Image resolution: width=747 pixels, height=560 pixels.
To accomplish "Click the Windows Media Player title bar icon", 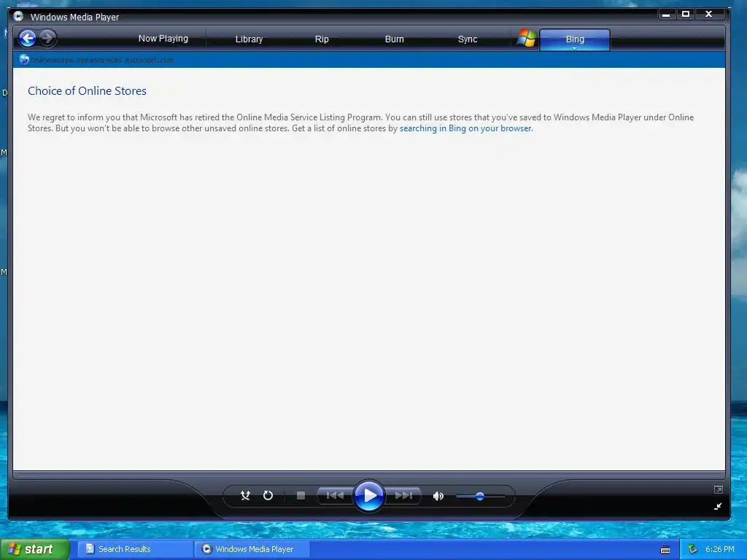I will click(18, 17).
